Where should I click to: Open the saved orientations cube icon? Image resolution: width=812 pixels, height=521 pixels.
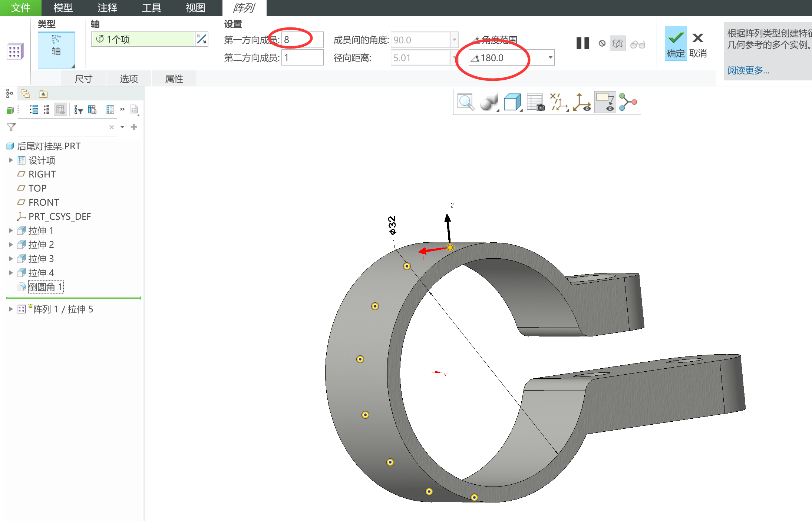point(512,102)
